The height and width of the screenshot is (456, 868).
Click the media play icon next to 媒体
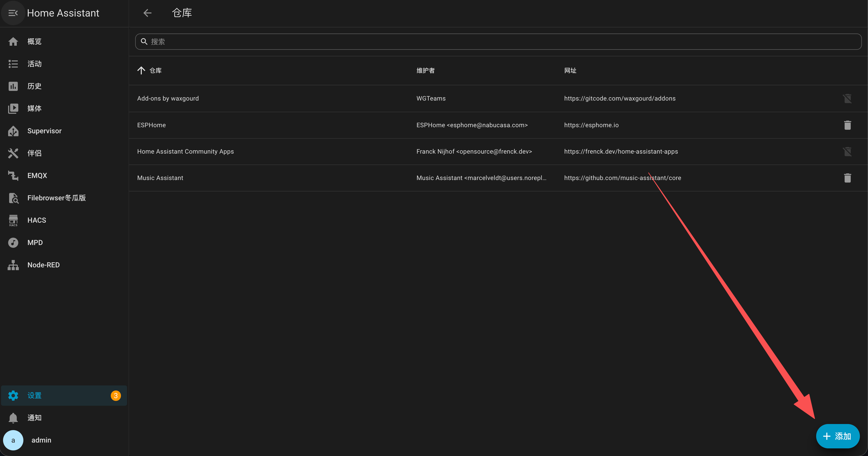13,108
